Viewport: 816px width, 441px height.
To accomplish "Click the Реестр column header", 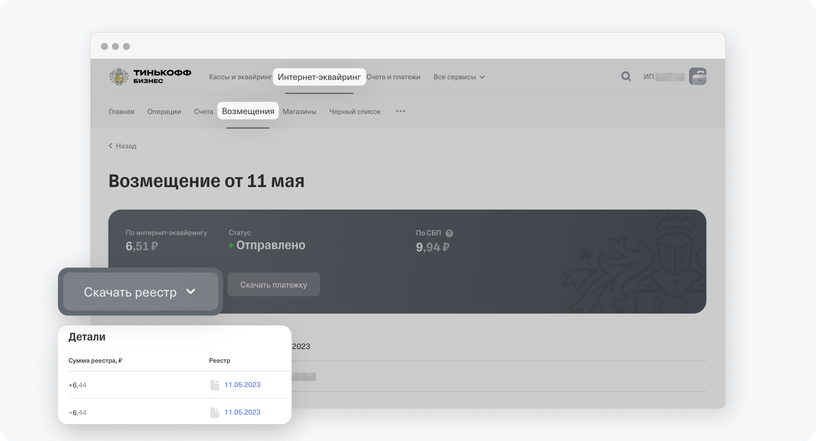I will click(220, 360).
